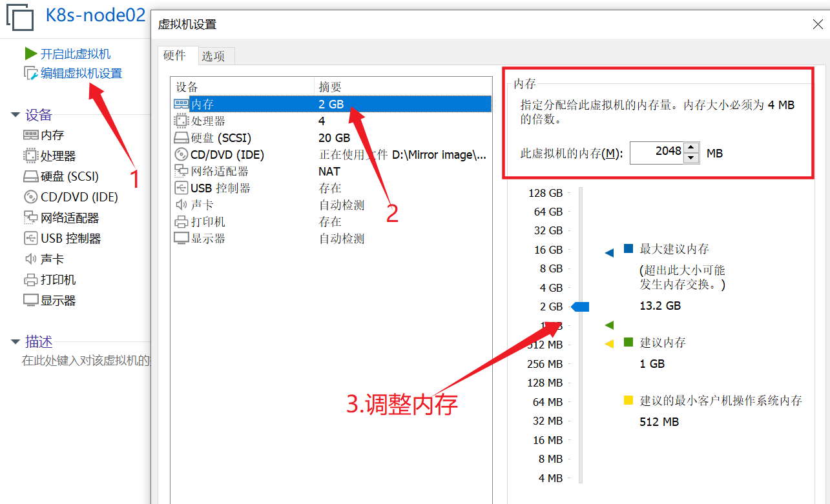Click 开启此虚拟机 link
Screen dimensions: 830x504
(x=76, y=54)
